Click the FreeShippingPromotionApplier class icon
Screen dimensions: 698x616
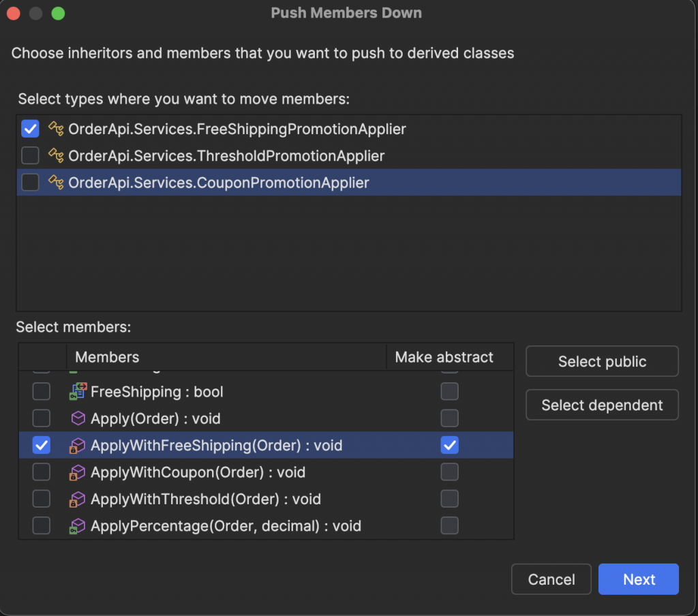coord(55,129)
